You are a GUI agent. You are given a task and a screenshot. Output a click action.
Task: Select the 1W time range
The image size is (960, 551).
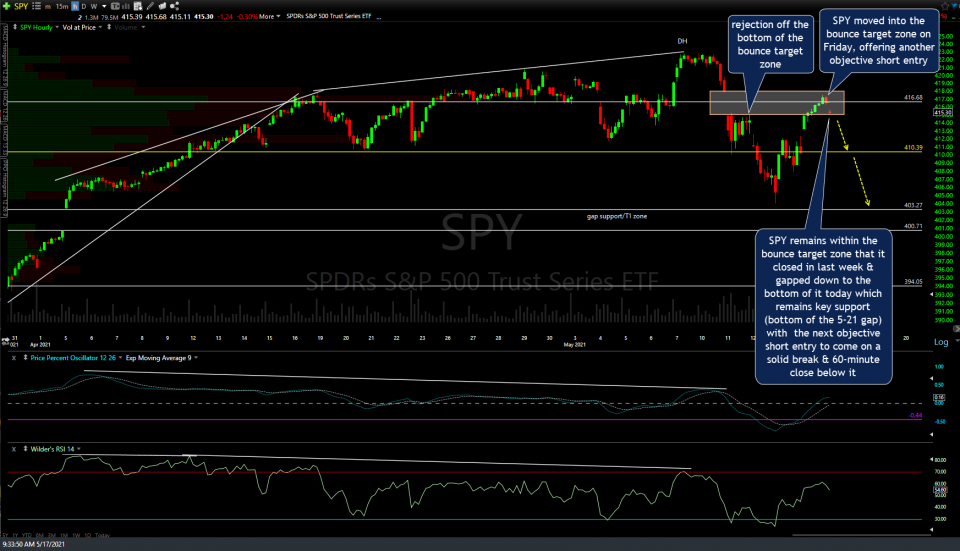(x=77, y=535)
